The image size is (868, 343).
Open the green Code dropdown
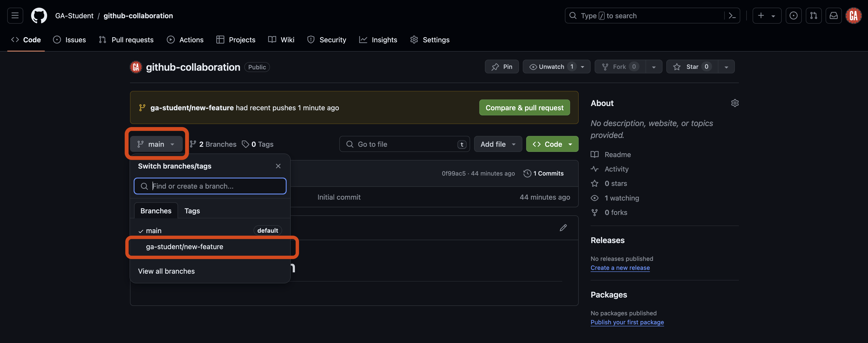pos(552,144)
